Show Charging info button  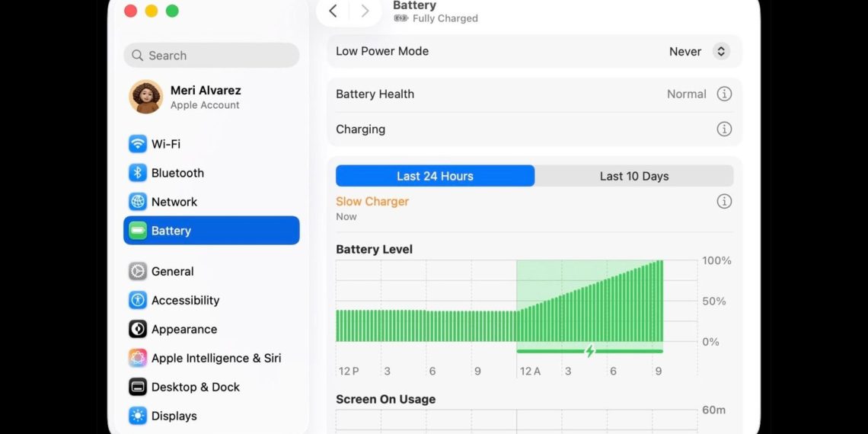tap(724, 129)
